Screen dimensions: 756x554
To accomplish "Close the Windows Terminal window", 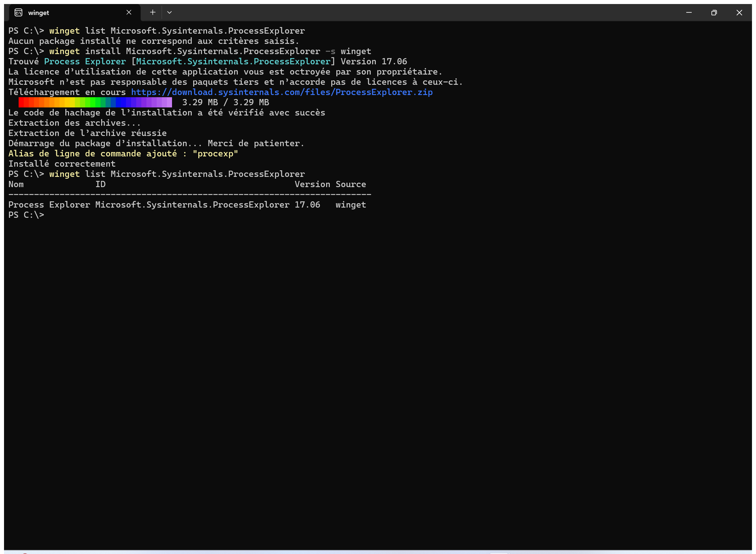I will pyautogui.click(x=739, y=12).
